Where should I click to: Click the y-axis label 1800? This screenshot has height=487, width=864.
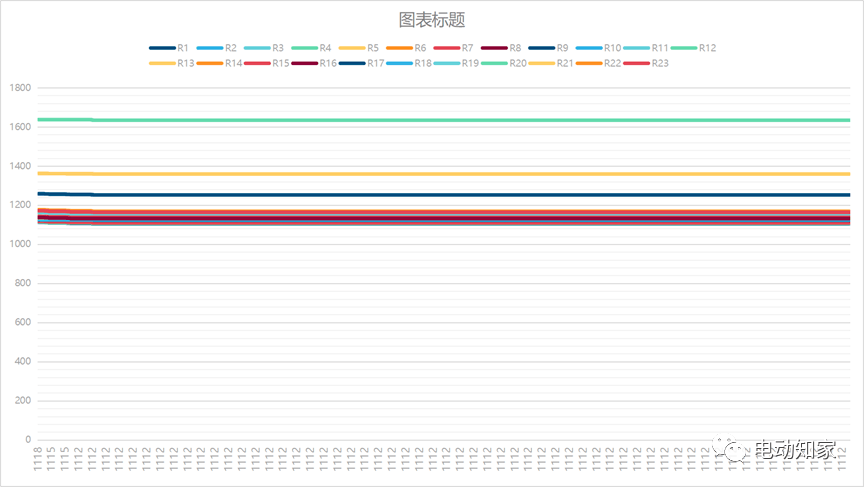20,88
